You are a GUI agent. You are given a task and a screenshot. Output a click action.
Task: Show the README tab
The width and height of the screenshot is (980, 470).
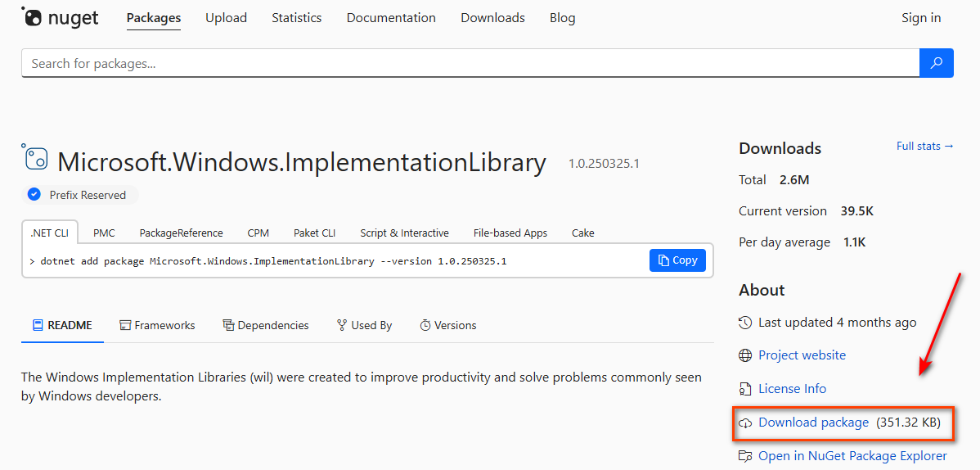point(62,325)
